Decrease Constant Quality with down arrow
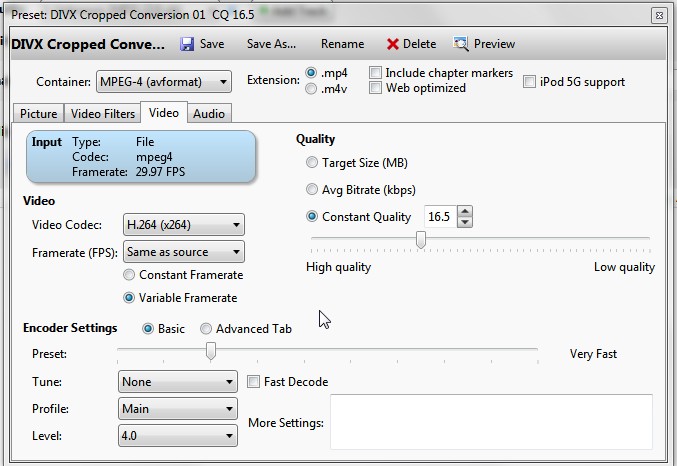The image size is (677, 466). (465, 222)
